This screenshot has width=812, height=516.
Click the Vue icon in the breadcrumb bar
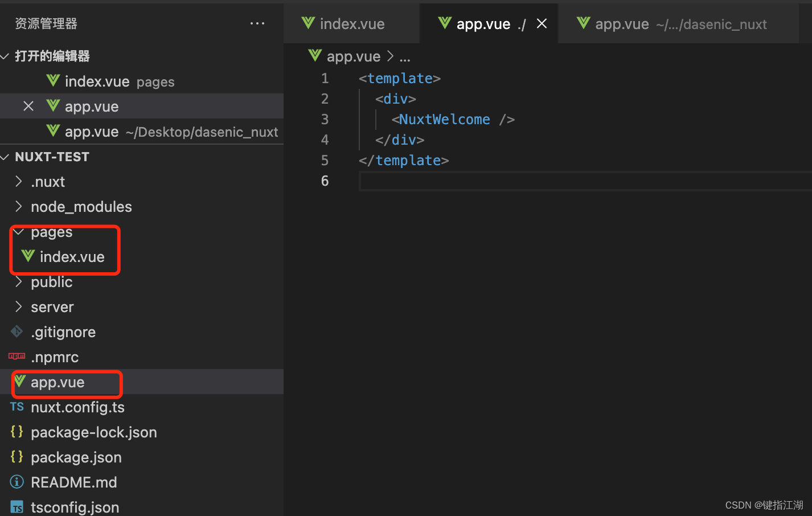[x=315, y=55]
